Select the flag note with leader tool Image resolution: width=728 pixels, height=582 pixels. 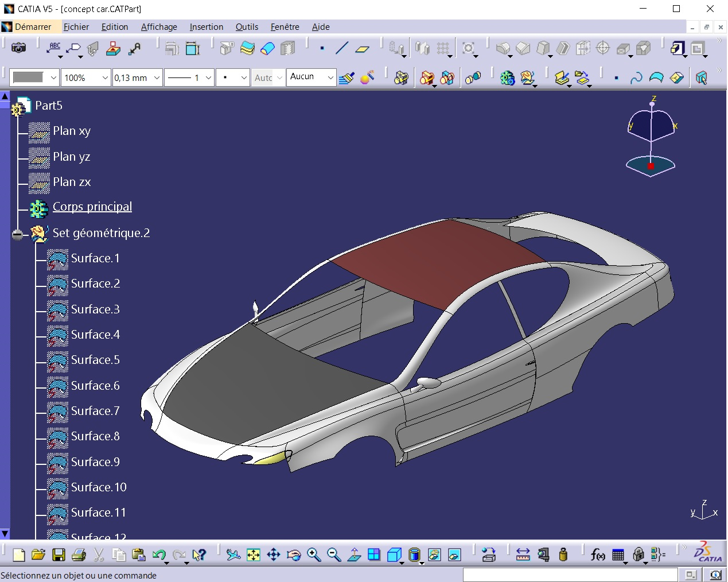click(73, 48)
